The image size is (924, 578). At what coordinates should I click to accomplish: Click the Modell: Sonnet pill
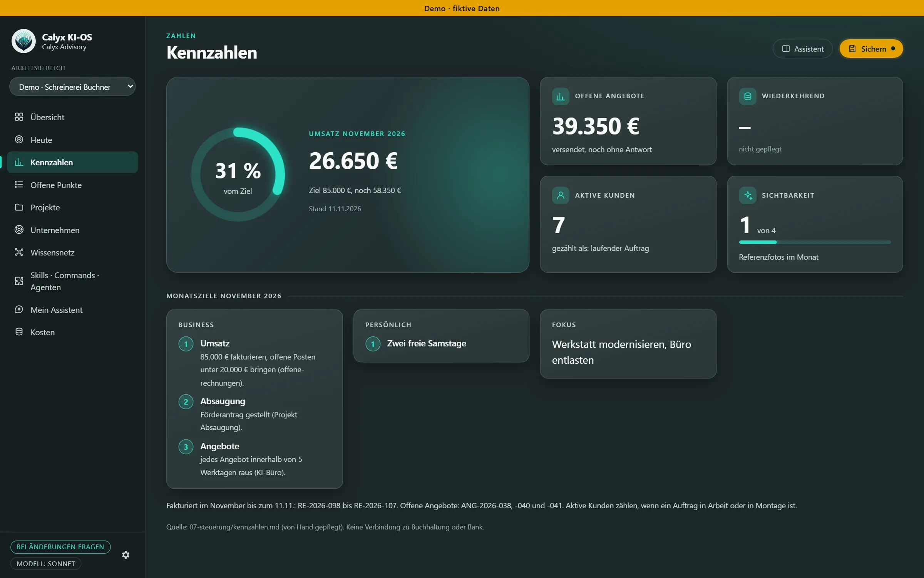(x=46, y=564)
